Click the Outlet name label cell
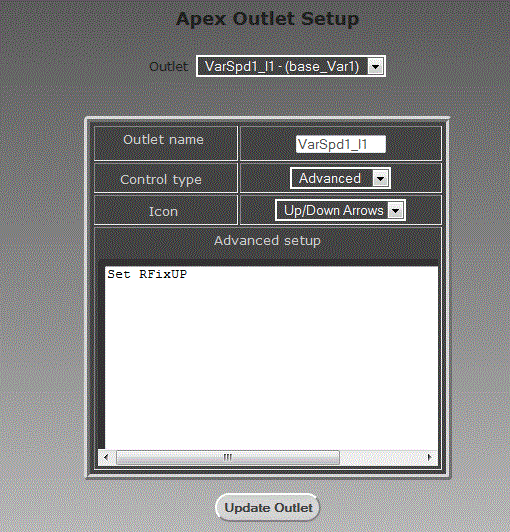510x532 pixels. click(x=166, y=143)
